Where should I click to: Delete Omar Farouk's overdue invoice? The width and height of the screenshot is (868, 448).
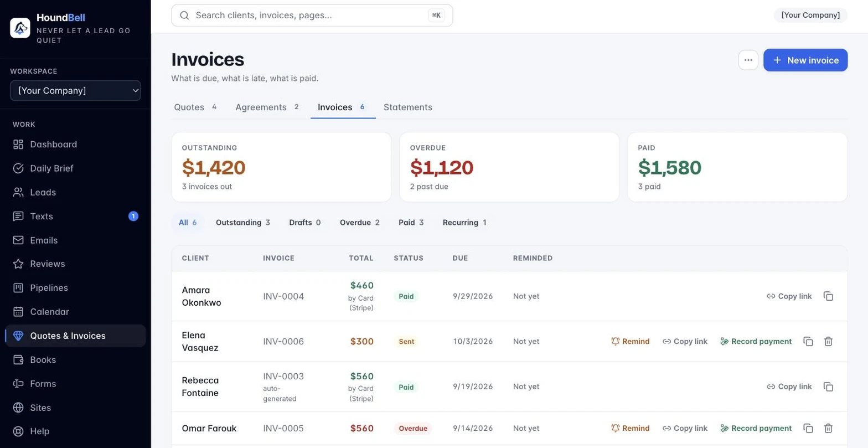point(828,428)
